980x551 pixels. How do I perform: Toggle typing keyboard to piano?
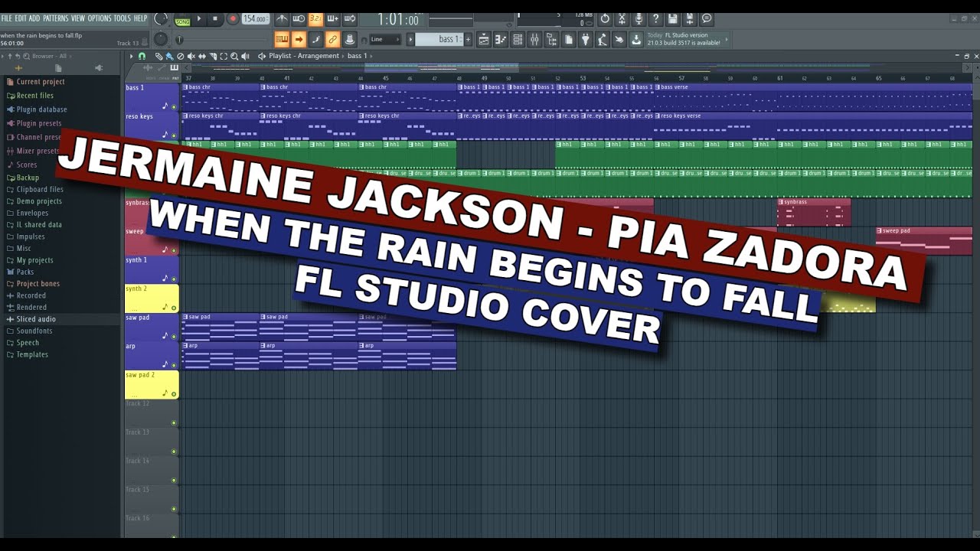point(282,40)
